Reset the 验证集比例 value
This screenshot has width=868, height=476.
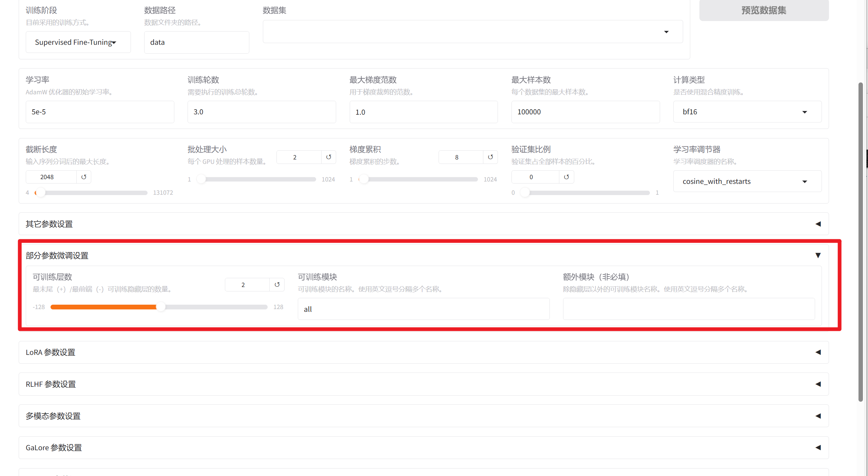(566, 177)
